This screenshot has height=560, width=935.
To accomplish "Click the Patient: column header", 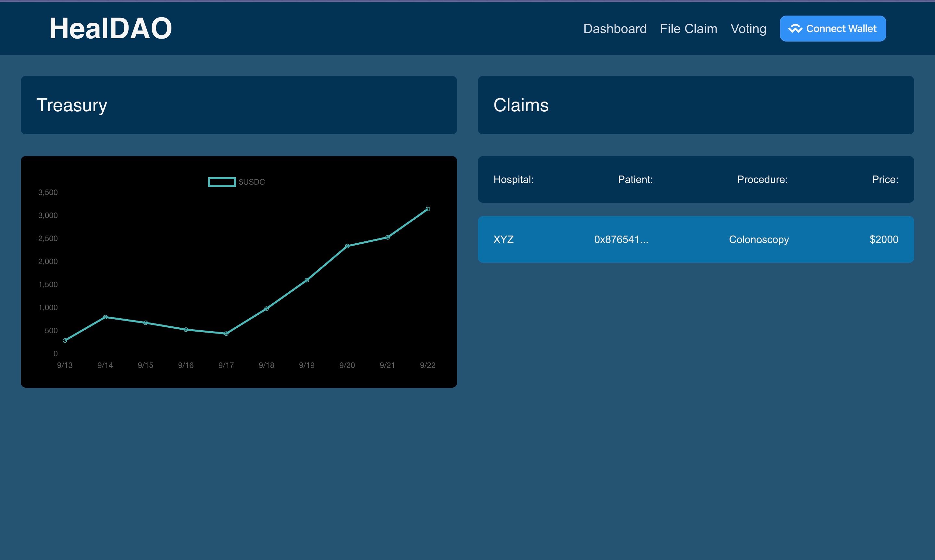I will point(635,180).
